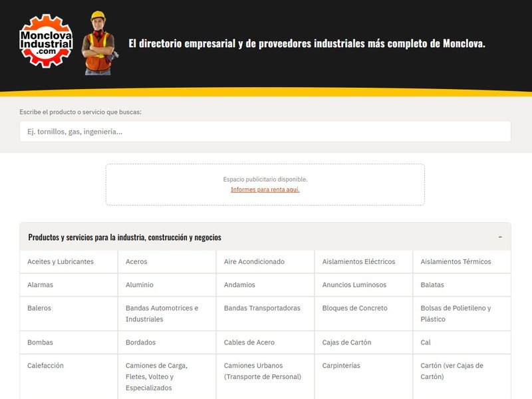
Task: Open Bolsas de Polietileno y Plástico category
Action: pyautogui.click(x=456, y=313)
